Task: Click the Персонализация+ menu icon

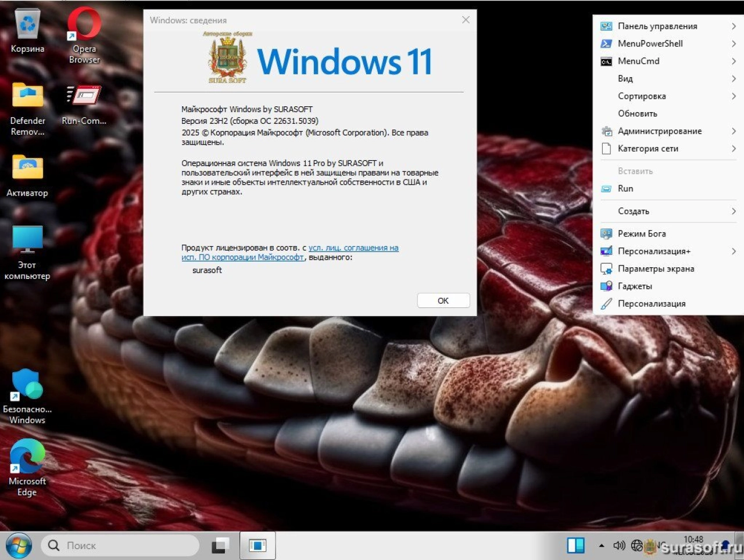Action: (x=606, y=251)
